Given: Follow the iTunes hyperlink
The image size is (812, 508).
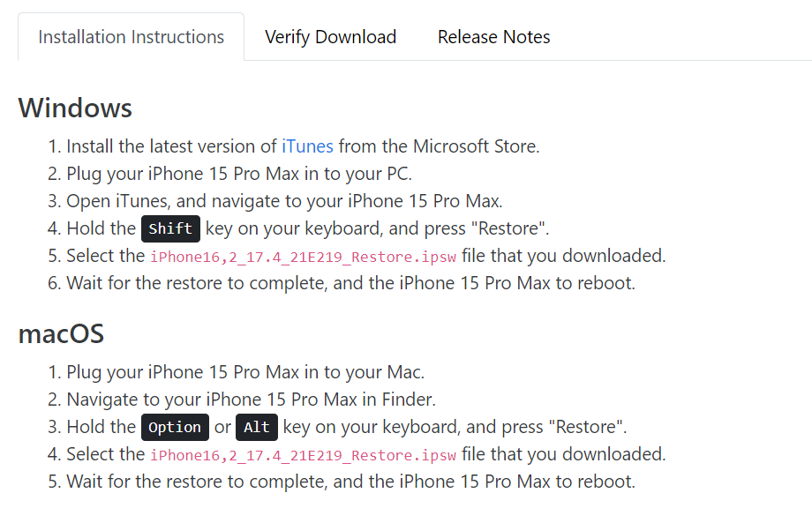Looking at the screenshot, I should [307, 146].
